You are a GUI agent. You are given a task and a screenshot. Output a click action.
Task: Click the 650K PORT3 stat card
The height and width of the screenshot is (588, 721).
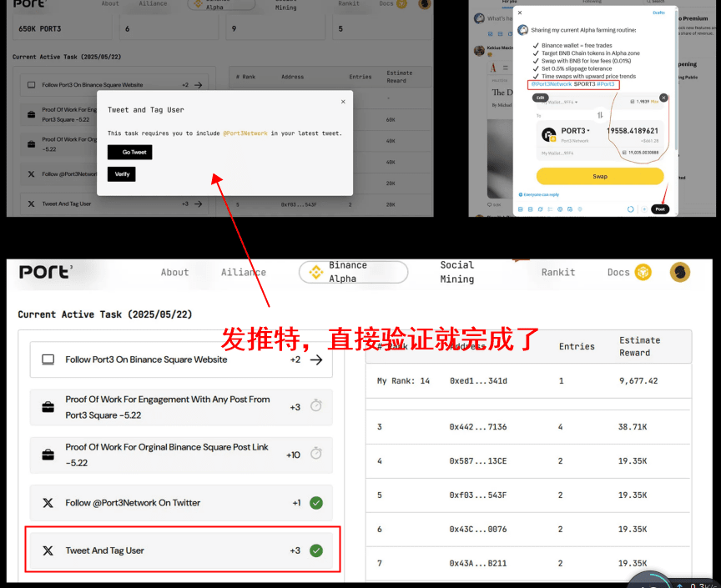[x=62, y=28]
